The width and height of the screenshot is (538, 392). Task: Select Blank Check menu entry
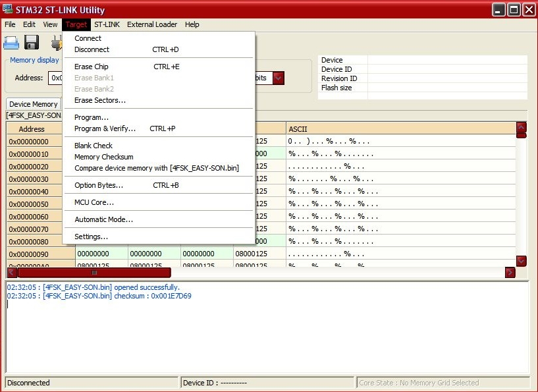click(159, 146)
